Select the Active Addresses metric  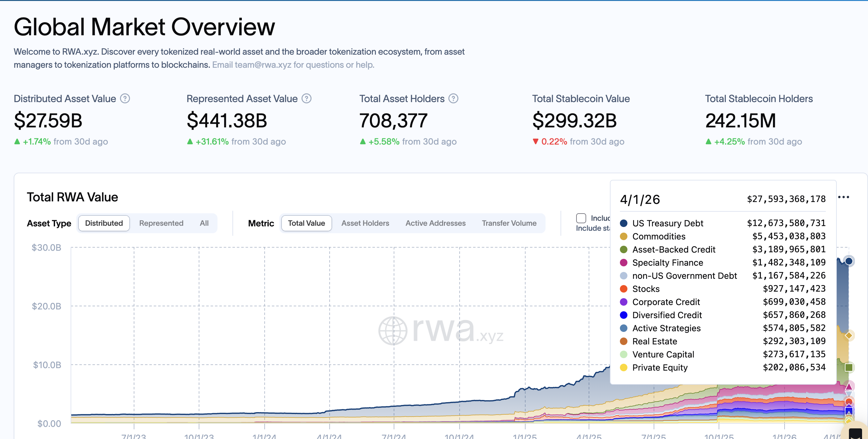(435, 223)
